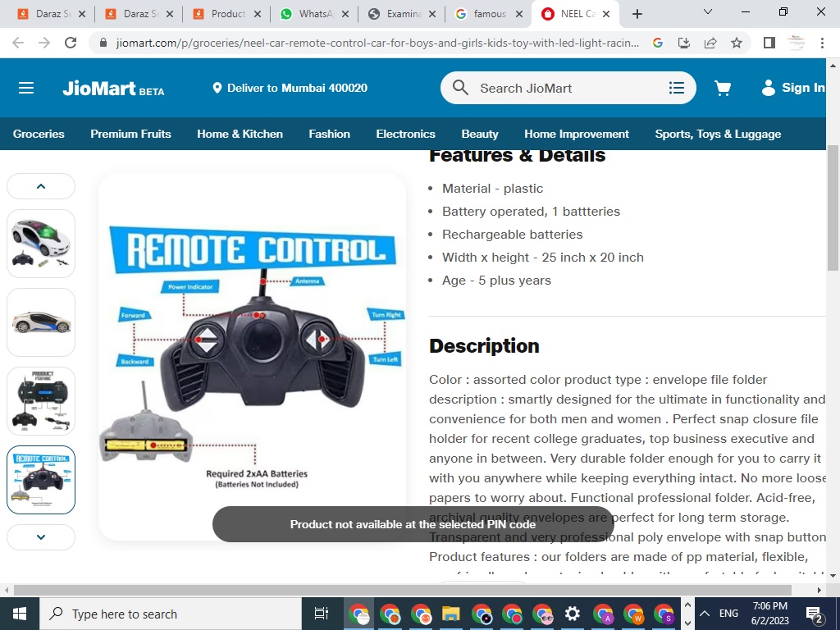Open the Beauty category

tap(480, 134)
